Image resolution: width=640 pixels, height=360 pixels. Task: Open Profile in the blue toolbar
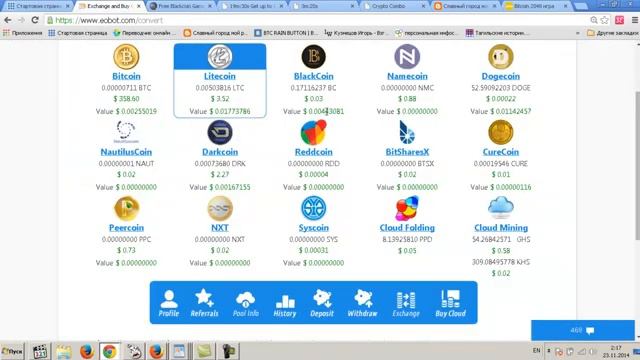[x=169, y=304]
